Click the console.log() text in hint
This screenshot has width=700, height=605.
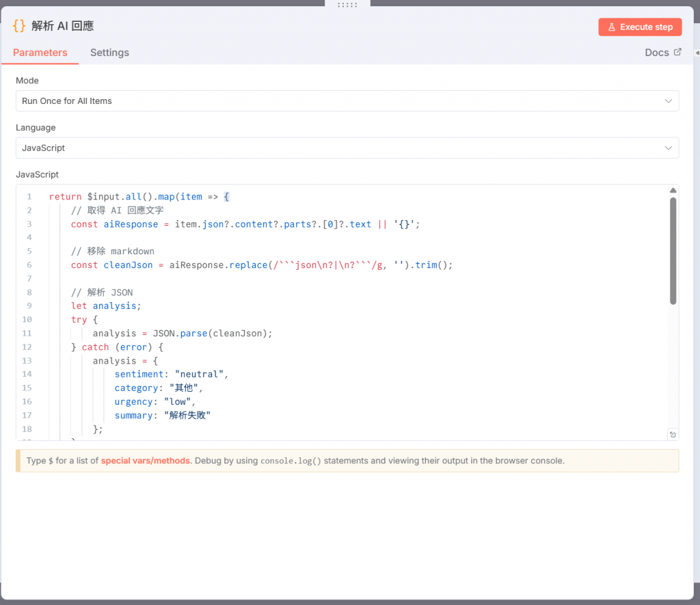click(x=291, y=461)
